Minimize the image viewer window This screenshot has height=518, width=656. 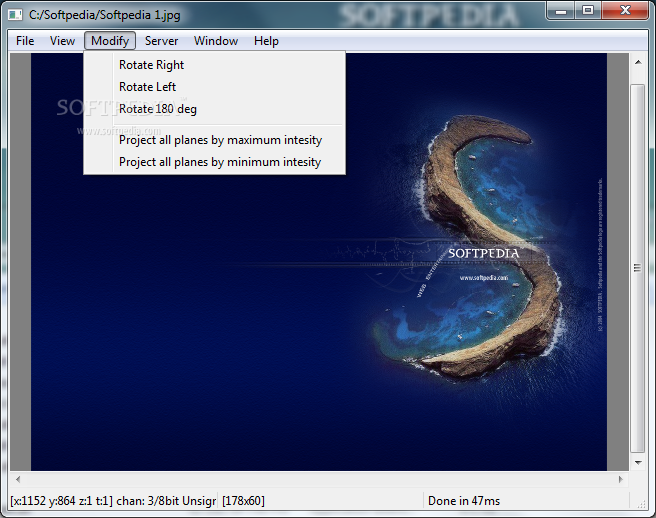561,11
